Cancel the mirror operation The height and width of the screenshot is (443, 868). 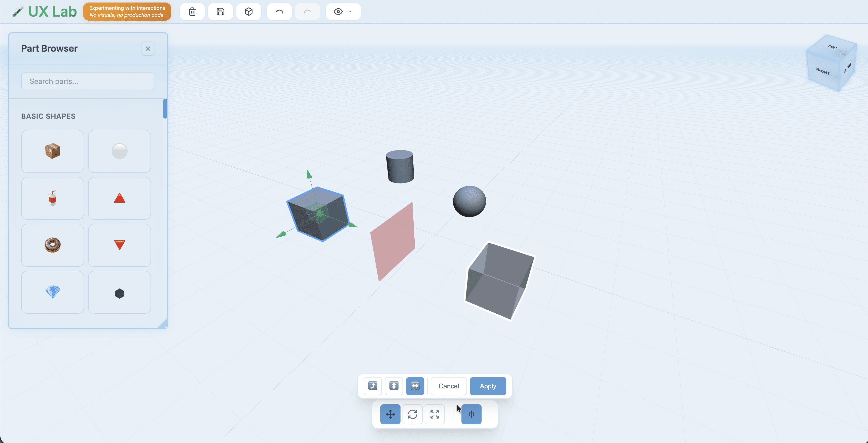(449, 386)
